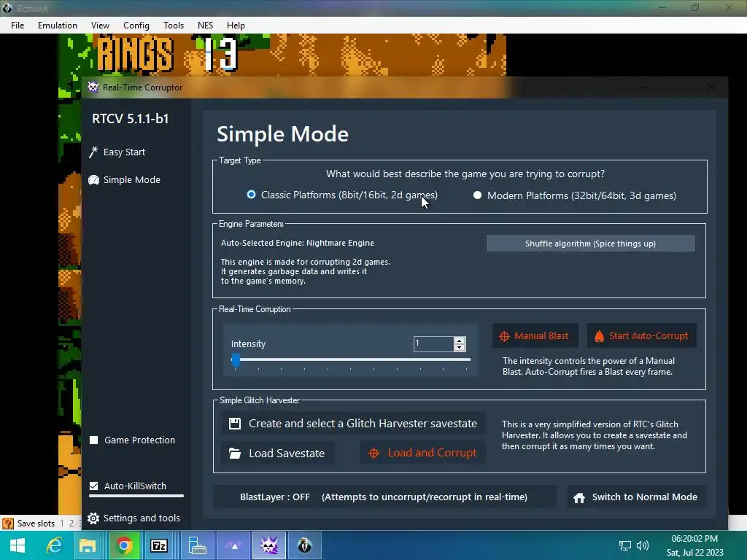Click Create and select a Glitch Harvester savestate
The image size is (747, 560).
(354, 424)
